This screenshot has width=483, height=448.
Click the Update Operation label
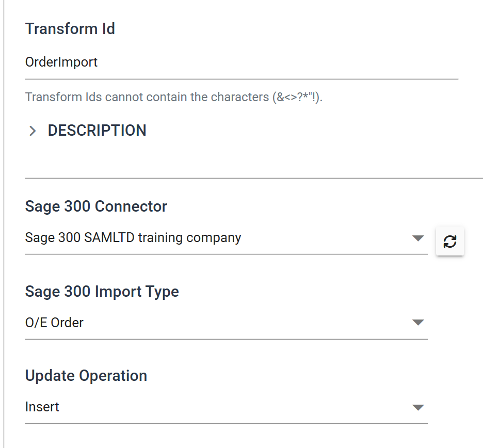tap(86, 376)
